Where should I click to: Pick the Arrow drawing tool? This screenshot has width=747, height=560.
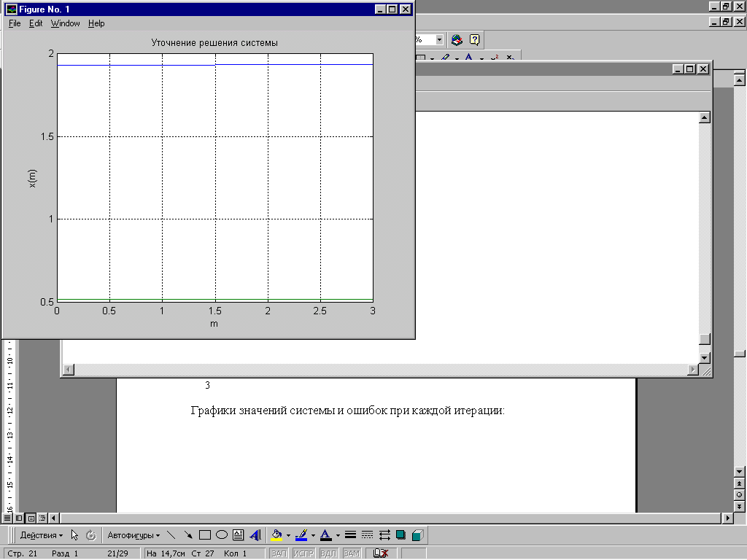click(x=188, y=535)
